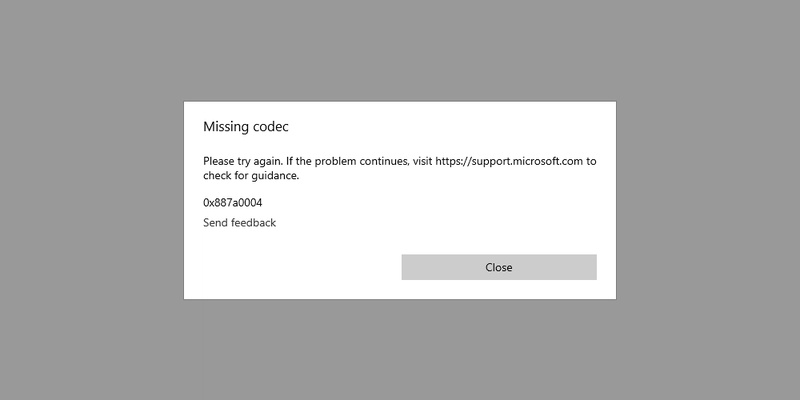Click the empty space left of Close button
This screenshot has width=800, height=400.
302,267
